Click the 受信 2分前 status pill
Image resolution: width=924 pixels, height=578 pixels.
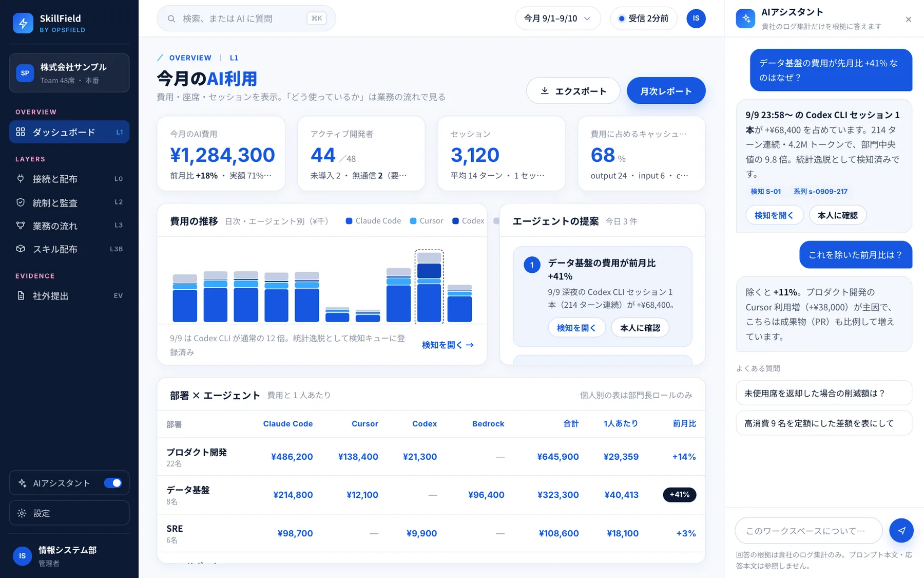click(644, 18)
